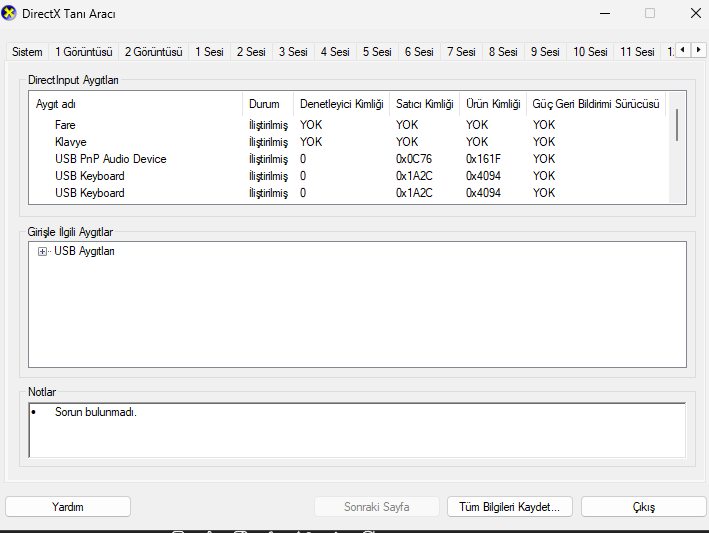Click the Tüm Bilgileri Kaydet button
The height and width of the screenshot is (533, 709).
click(510, 507)
